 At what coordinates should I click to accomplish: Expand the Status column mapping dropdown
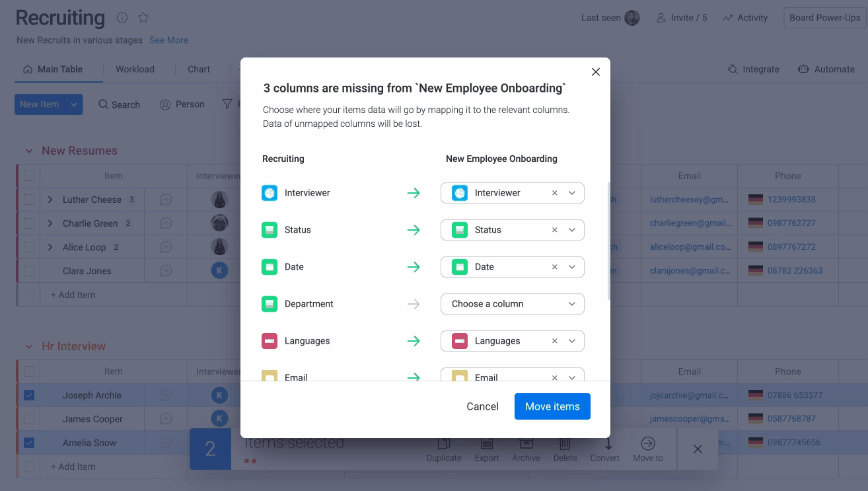[572, 230]
